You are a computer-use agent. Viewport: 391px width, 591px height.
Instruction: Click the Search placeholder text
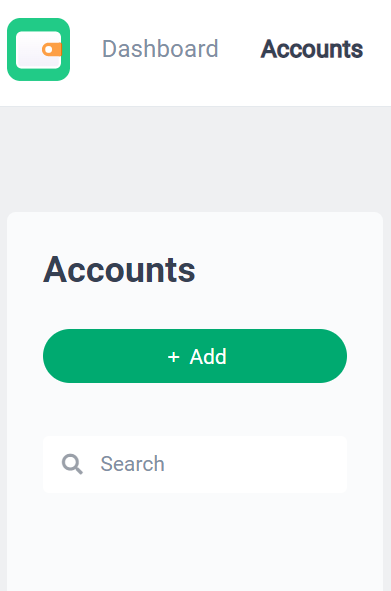(132, 464)
